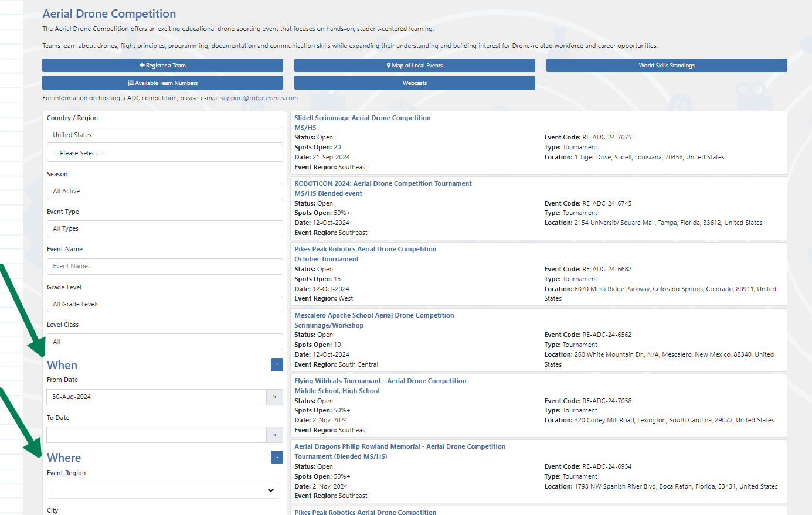This screenshot has height=515, width=812.
Task: Email support@robotevents.com link
Action: (259, 98)
